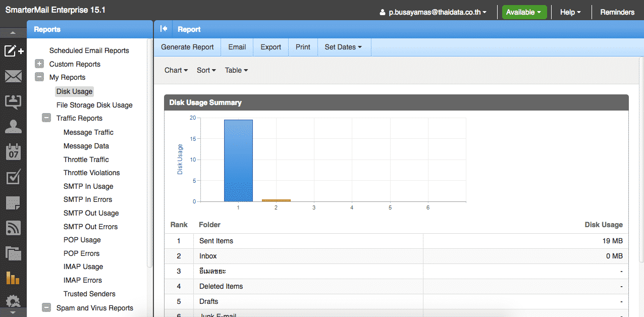The image size is (644, 317).
Task: Collapse the Spam and Virus Reports node
Action: coord(46,307)
